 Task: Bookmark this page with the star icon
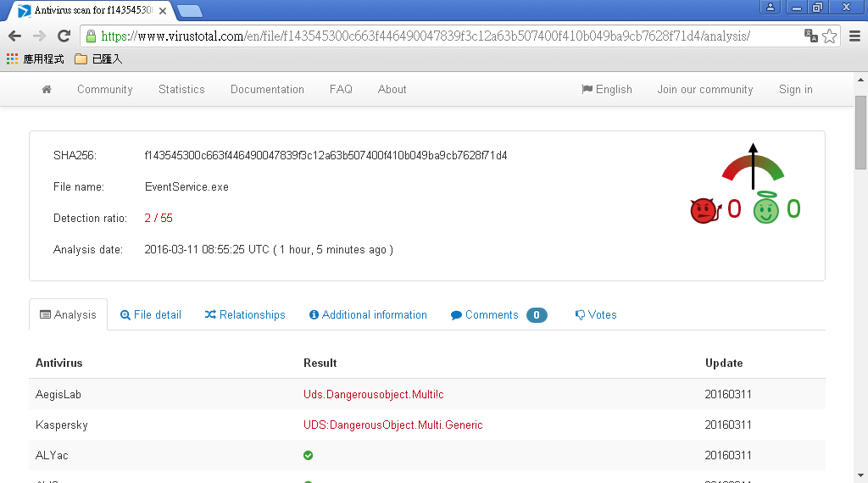pos(829,36)
